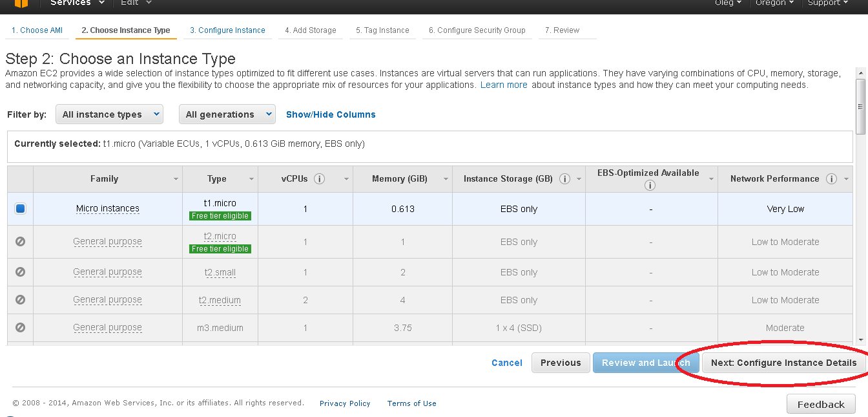
Task: Click the Micro instances family label
Action: (108, 209)
